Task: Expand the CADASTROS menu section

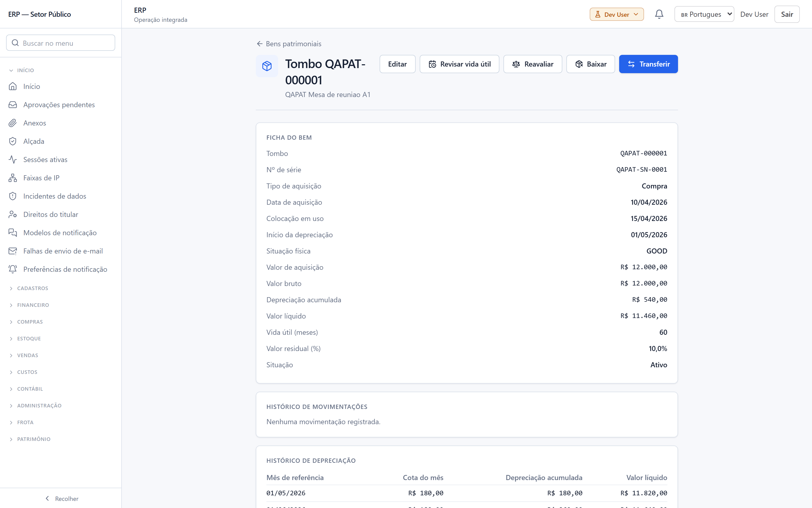Action: pos(29,288)
